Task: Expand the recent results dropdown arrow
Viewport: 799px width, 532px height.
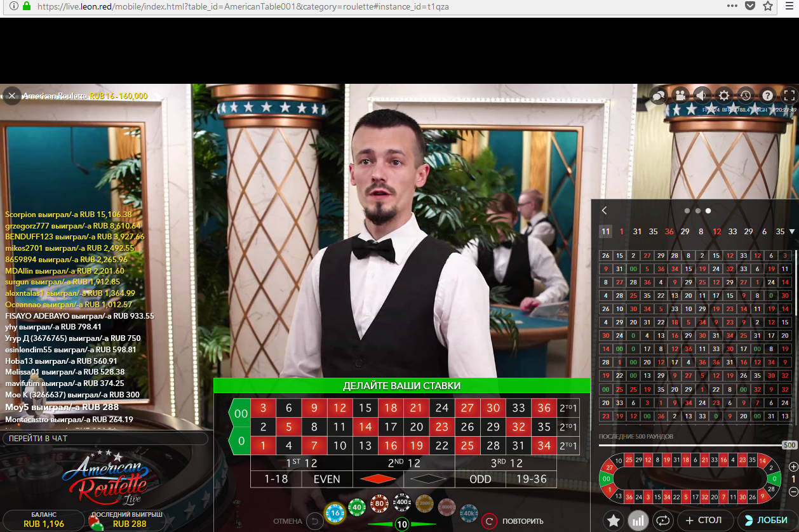Action: point(792,232)
